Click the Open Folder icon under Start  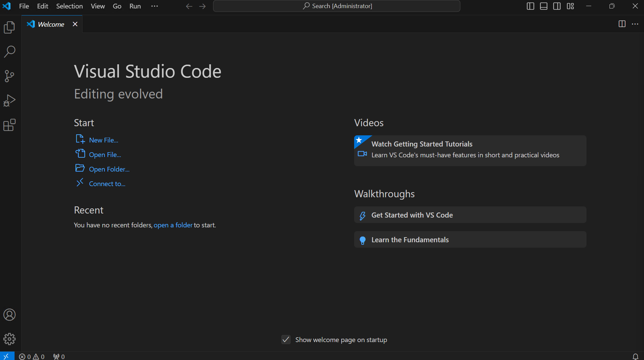click(80, 168)
